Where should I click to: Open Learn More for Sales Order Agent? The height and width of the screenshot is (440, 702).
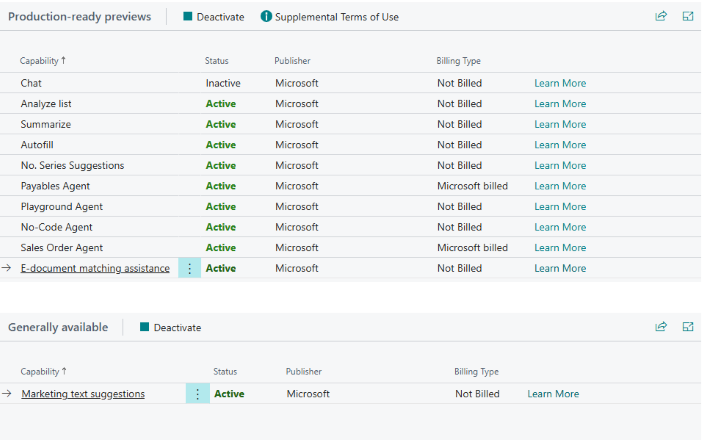pos(560,248)
